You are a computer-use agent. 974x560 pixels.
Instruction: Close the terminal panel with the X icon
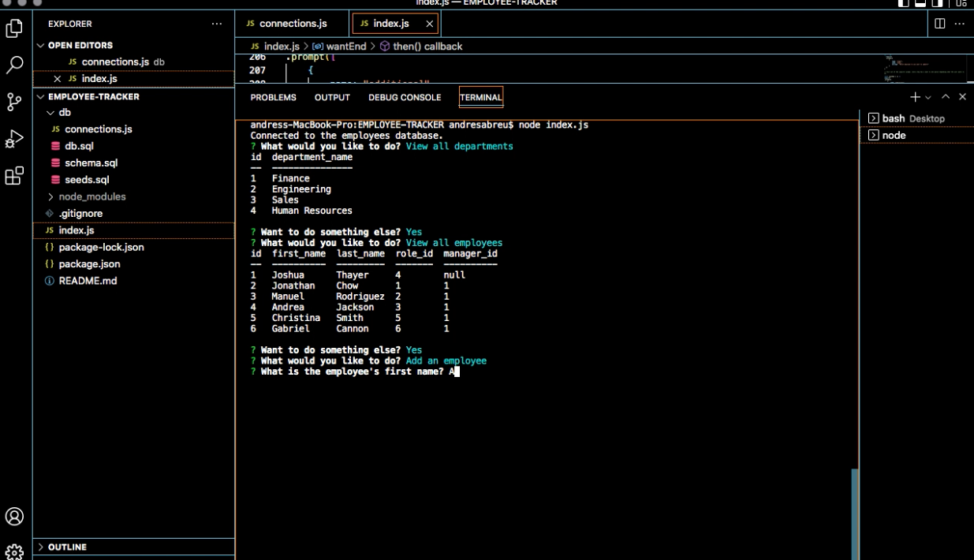click(x=962, y=97)
